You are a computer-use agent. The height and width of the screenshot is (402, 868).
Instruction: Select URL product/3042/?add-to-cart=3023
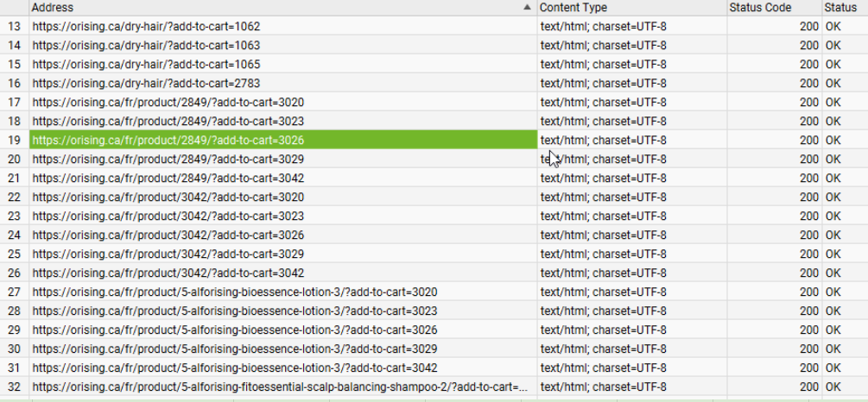(x=168, y=217)
